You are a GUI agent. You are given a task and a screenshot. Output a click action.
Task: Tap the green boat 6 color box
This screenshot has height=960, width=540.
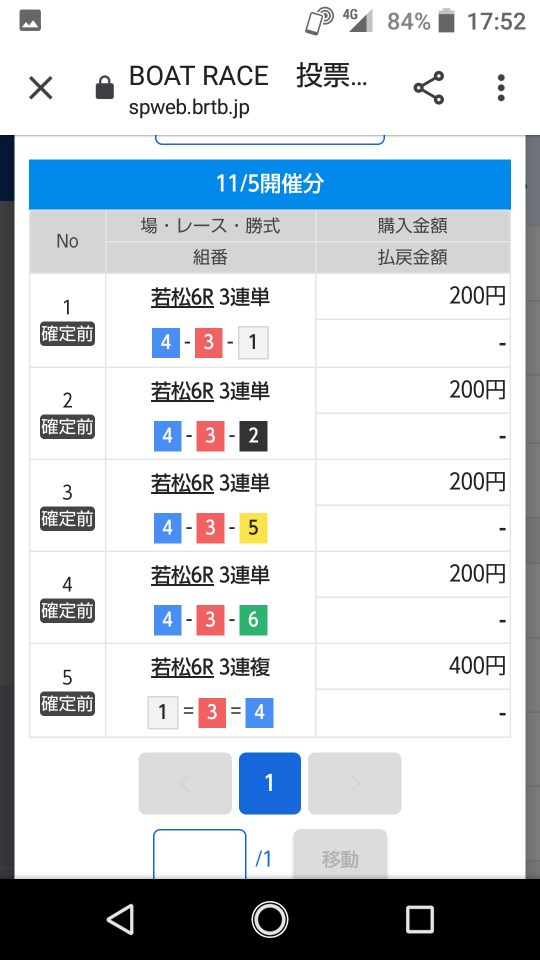tap(253, 620)
